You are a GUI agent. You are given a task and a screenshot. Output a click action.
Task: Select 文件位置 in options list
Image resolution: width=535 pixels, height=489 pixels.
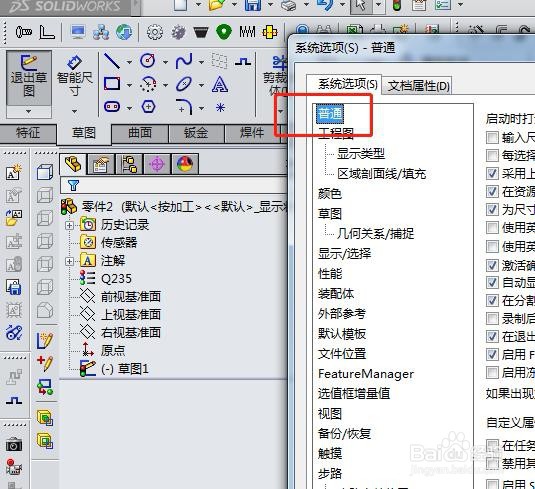point(342,354)
